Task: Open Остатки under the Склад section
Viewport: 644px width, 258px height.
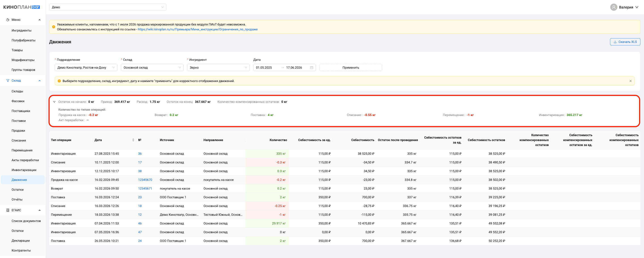Action: 17,190
